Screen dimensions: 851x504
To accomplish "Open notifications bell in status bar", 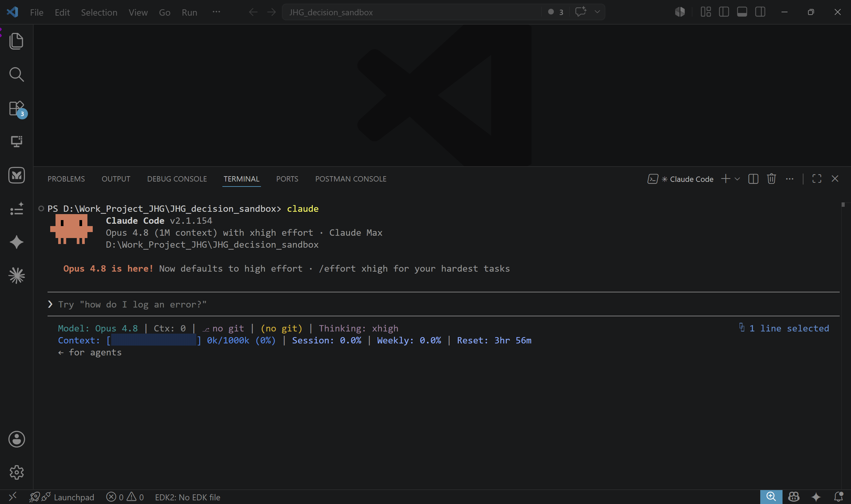I will tap(838, 497).
